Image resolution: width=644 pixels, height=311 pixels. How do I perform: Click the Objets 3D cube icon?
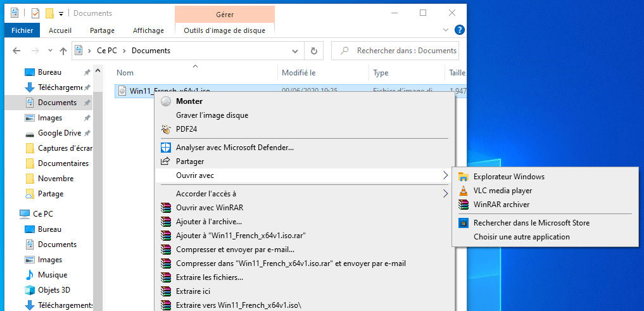(x=30, y=290)
